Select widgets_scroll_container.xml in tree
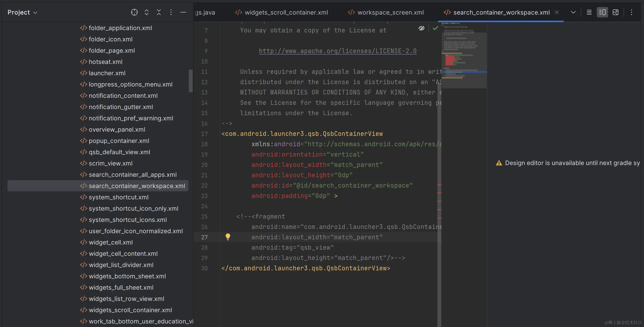Screen dimensions: 644x327 126,310
